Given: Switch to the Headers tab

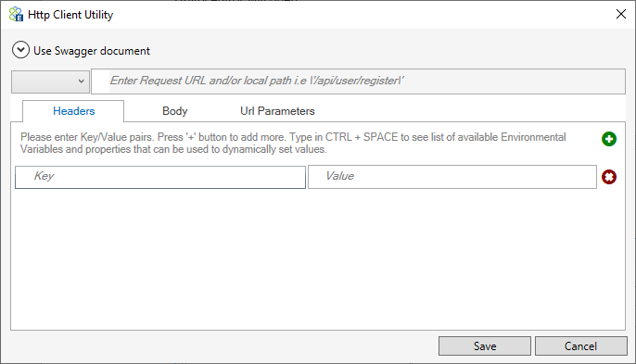Looking at the screenshot, I should click(x=73, y=111).
